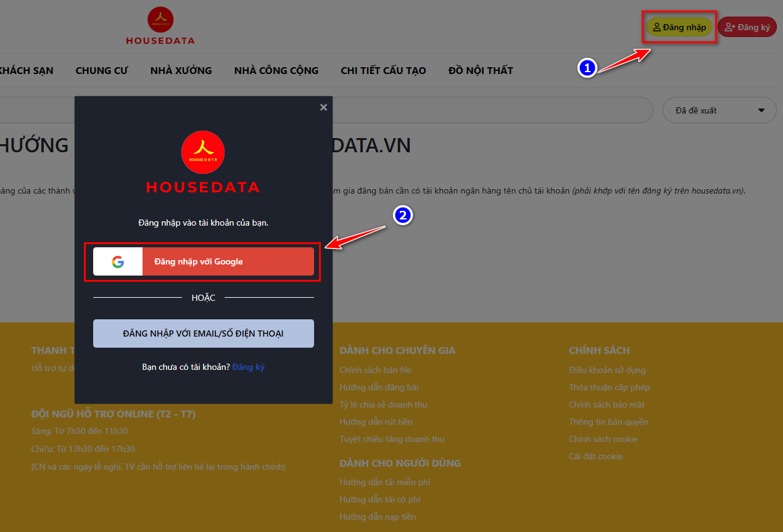Open Cài đặt cookie link
This screenshot has width=783, height=532.
pyautogui.click(x=595, y=456)
